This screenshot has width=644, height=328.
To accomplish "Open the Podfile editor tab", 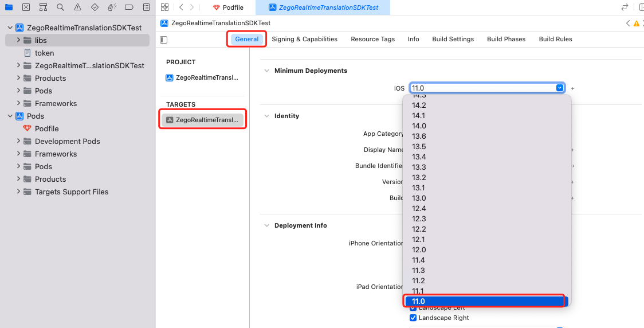I will tap(229, 7).
